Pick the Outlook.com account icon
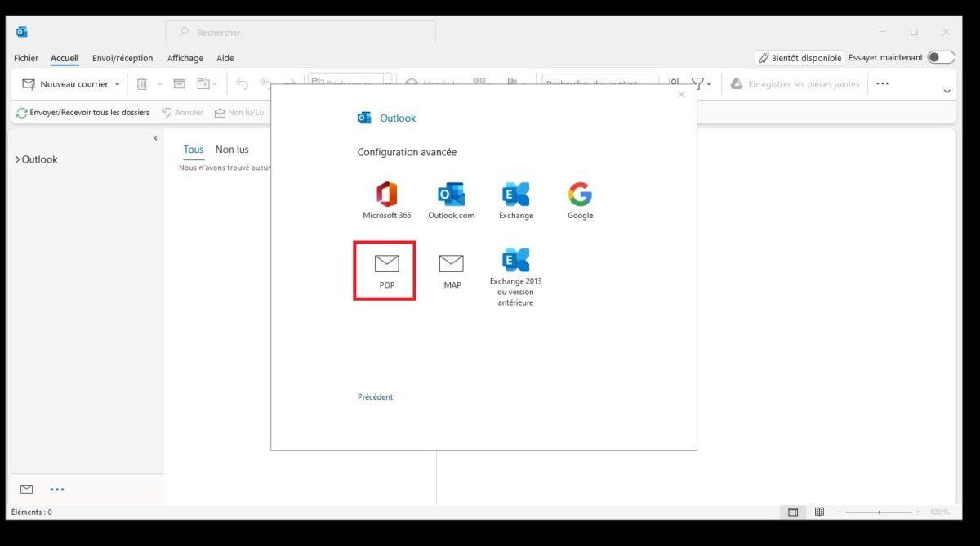Viewport: 980px width, 546px height. (451, 195)
